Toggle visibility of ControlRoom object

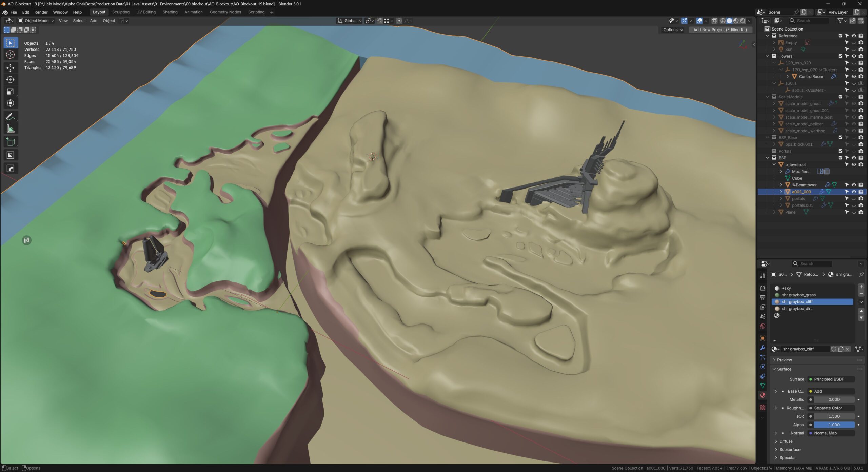(x=854, y=77)
